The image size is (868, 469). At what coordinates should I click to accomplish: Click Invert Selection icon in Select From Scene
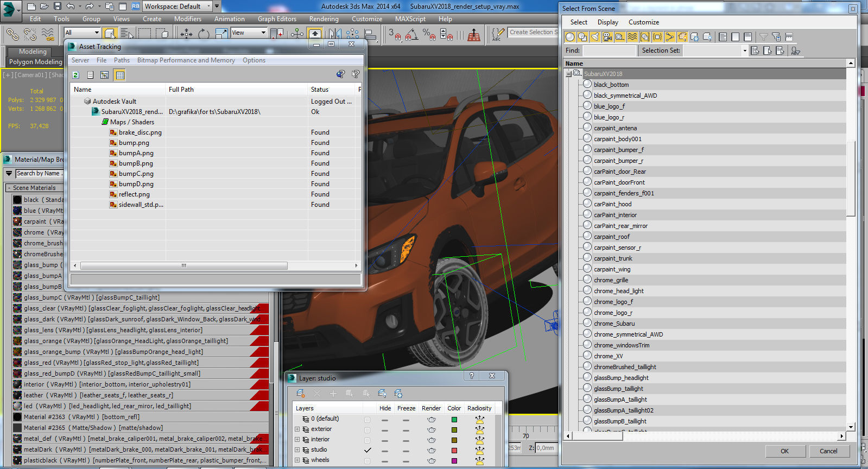pos(747,37)
